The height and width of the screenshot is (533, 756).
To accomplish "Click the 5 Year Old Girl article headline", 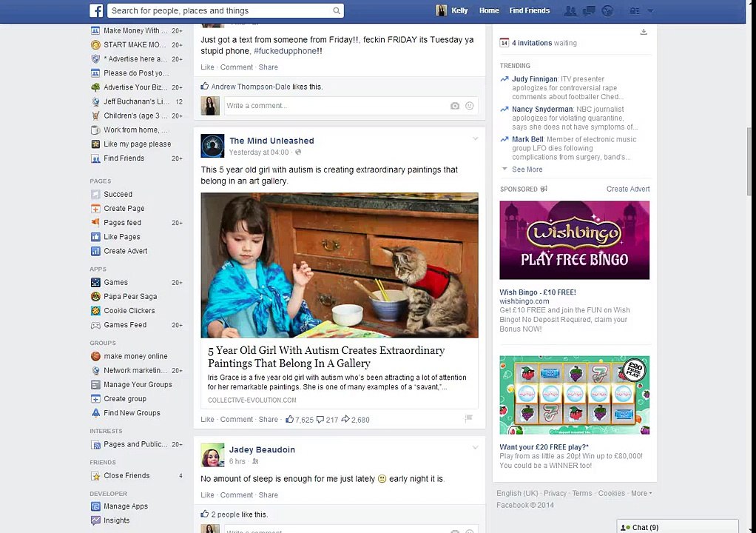I will (x=326, y=357).
